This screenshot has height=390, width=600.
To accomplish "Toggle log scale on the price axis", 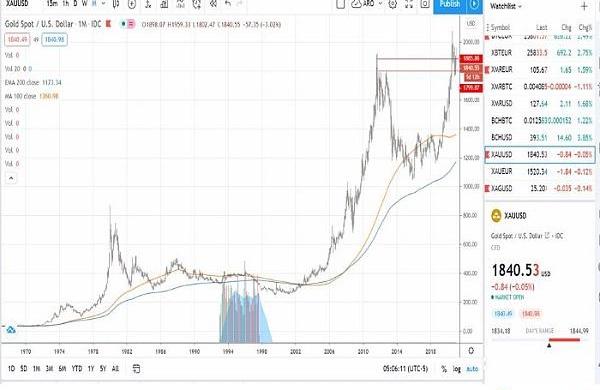I will 457,369.
